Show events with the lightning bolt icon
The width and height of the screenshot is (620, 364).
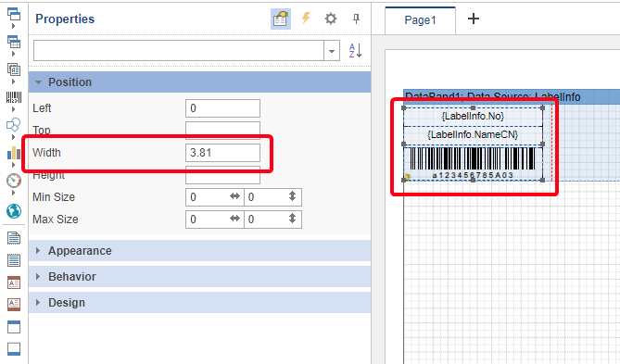pos(306,19)
